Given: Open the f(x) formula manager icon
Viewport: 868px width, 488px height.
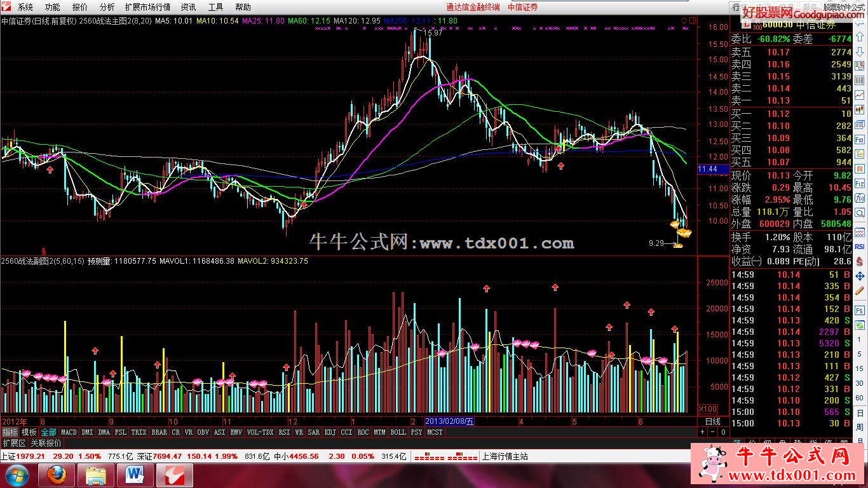Looking at the screenshot, I should tap(860, 198).
